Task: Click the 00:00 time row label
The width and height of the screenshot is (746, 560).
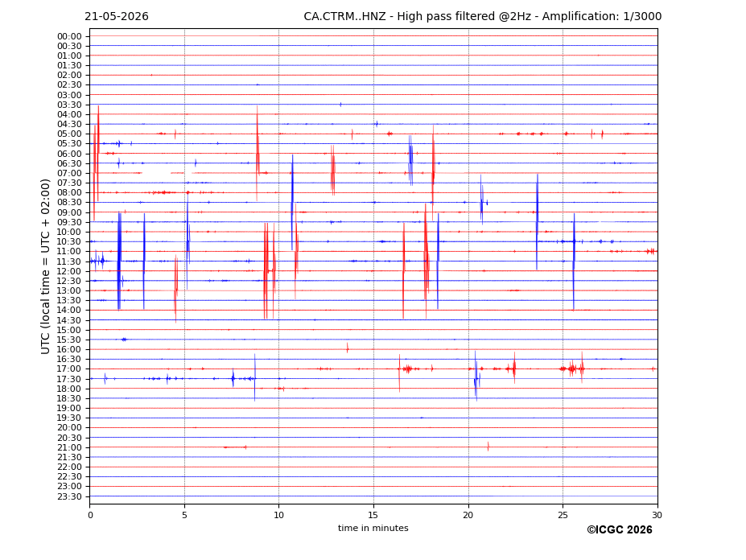Action: click(69, 37)
